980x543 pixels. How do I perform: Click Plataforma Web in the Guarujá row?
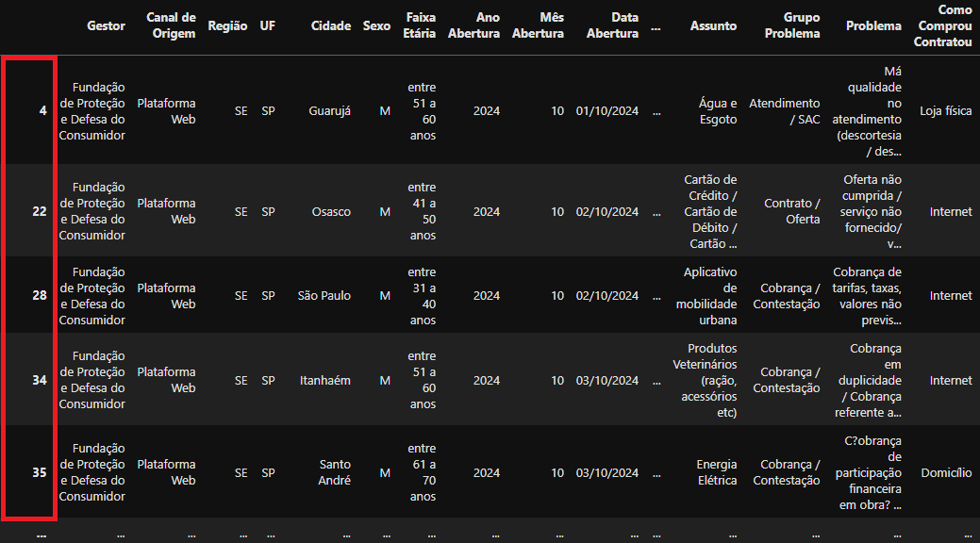click(166, 110)
